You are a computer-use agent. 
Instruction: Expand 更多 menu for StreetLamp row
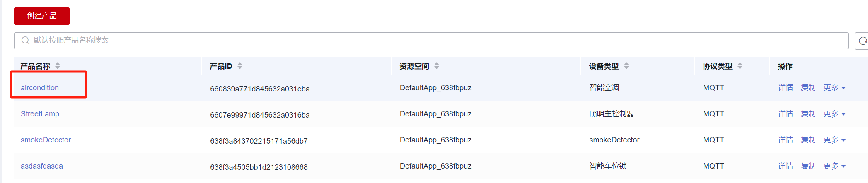(834, 114)
